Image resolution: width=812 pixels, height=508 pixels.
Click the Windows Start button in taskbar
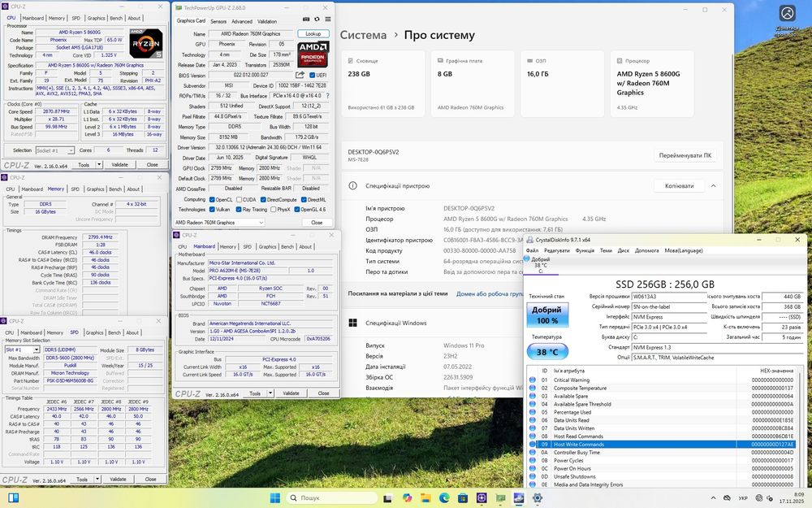pyautogui.click(x=274, y=497)
